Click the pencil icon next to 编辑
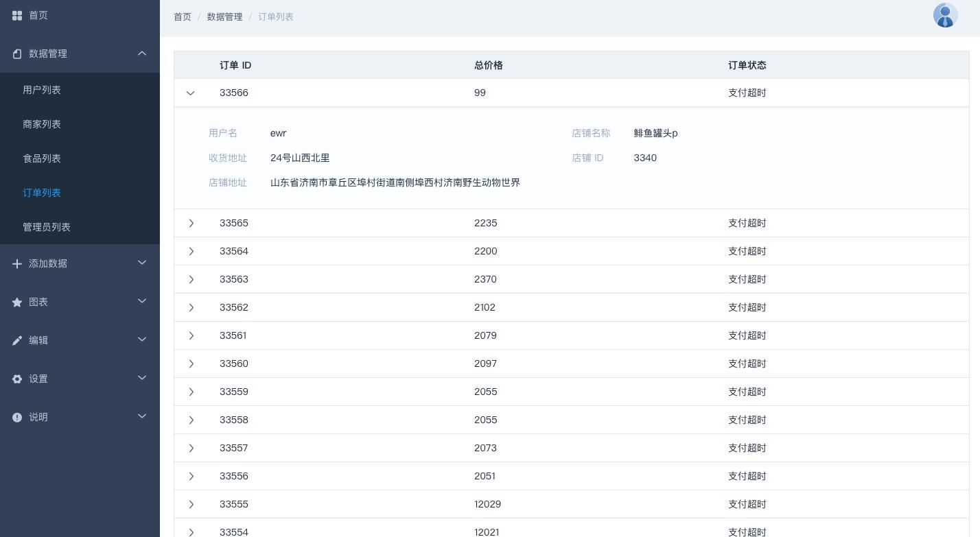This screenshot has height=537, width=980. point(17,340)
